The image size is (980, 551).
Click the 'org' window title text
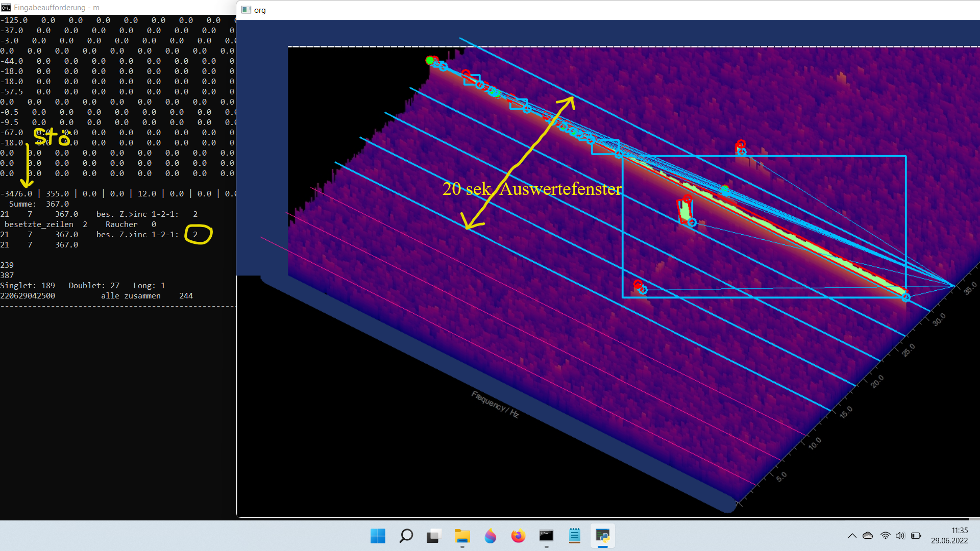click(260, 10)
